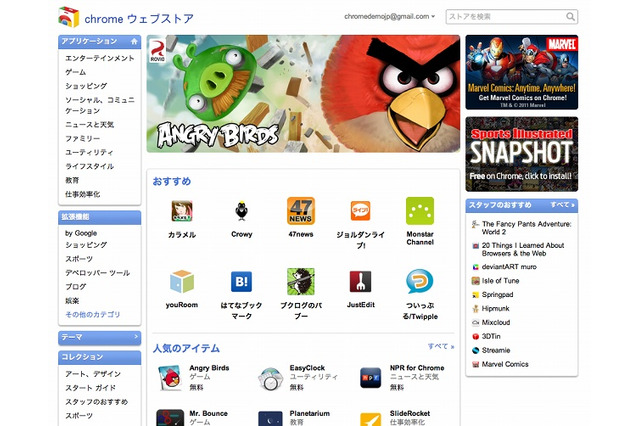Open Marvel Comics link in staff picks

[505, 364]
